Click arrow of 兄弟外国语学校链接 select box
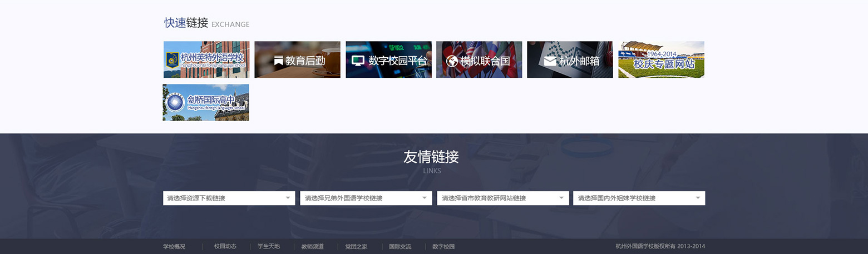 (425, 198)
